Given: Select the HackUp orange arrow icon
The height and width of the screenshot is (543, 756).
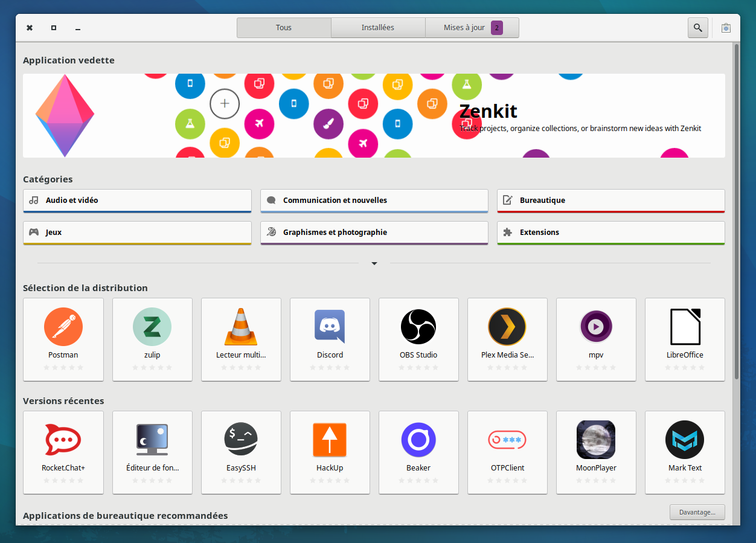Looking at the screenshot, I should coord(330,440).
